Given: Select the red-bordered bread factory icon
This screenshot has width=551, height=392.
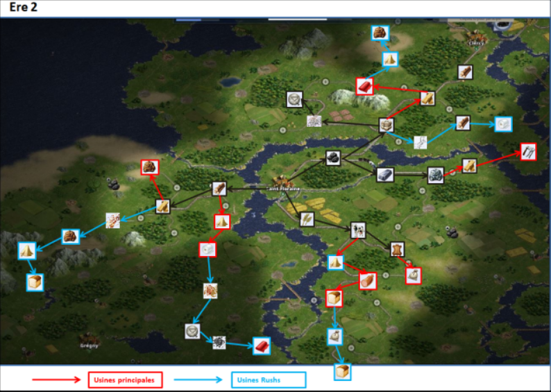Looking at the screenshot, I should (334, 298).
